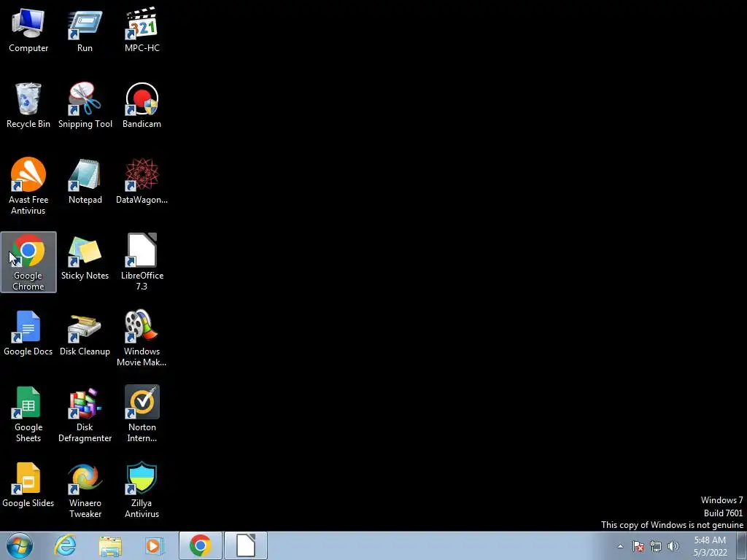The image size is (747, 560).
Task: Open Windows Media Player from the taskbar
Action: pyautogui.click(x=153, y=545)
